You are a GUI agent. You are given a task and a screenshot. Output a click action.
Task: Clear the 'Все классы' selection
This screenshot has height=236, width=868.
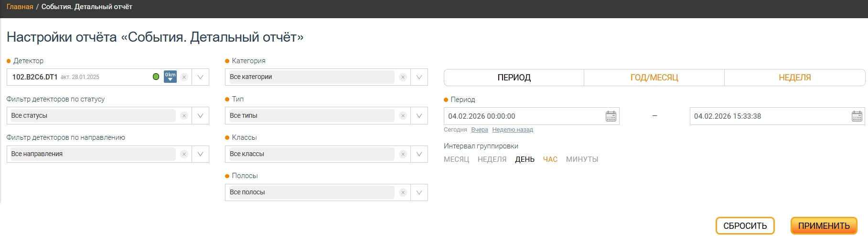[x=403, y=154]
